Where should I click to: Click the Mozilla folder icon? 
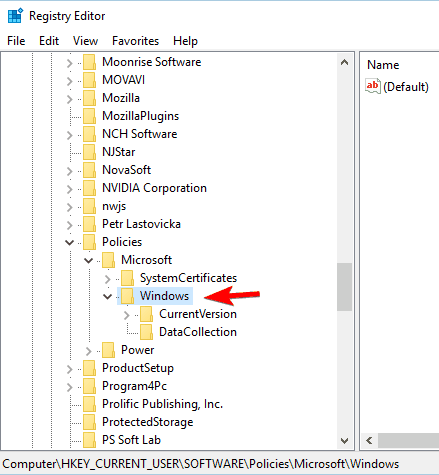pyautogui.click(x=89, y=98)
